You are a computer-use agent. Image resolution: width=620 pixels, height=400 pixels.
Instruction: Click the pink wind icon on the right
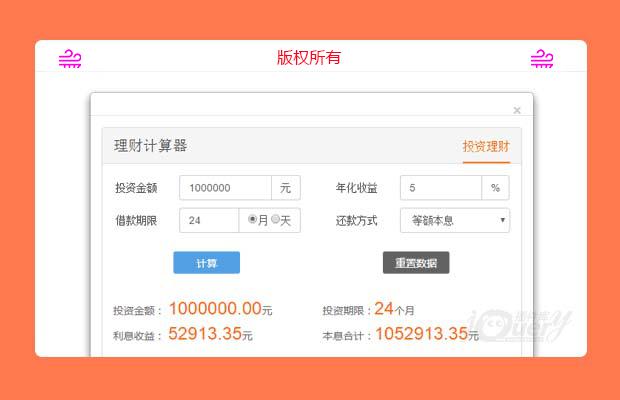pos(541,59)
